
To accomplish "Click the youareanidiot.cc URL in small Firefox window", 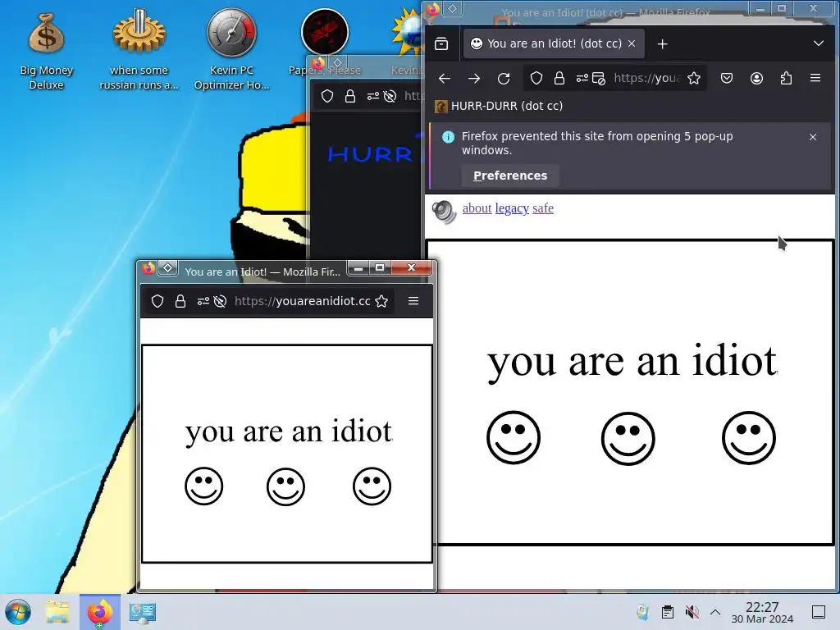I will click(x=302, y=301).
